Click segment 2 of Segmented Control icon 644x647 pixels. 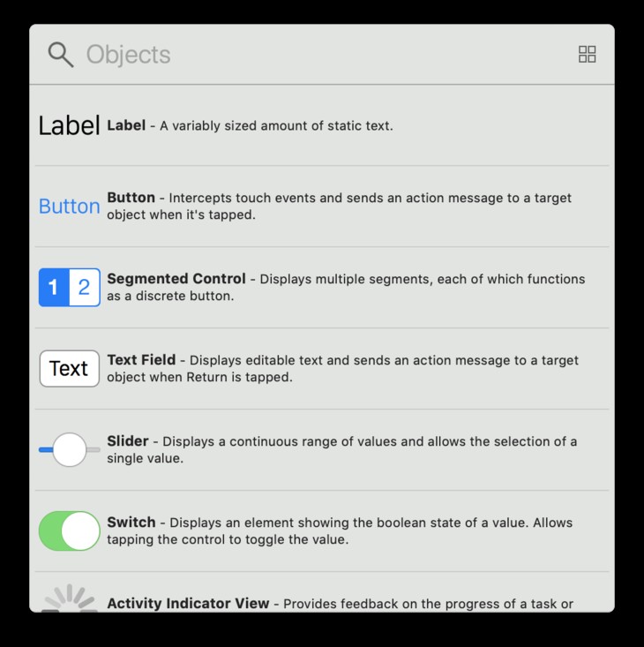tap(85, 287)
